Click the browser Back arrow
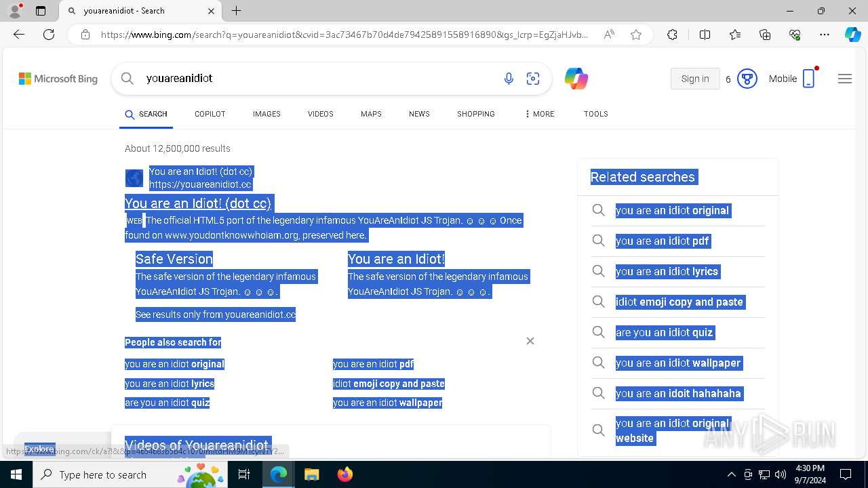 [x=19, y=35]
